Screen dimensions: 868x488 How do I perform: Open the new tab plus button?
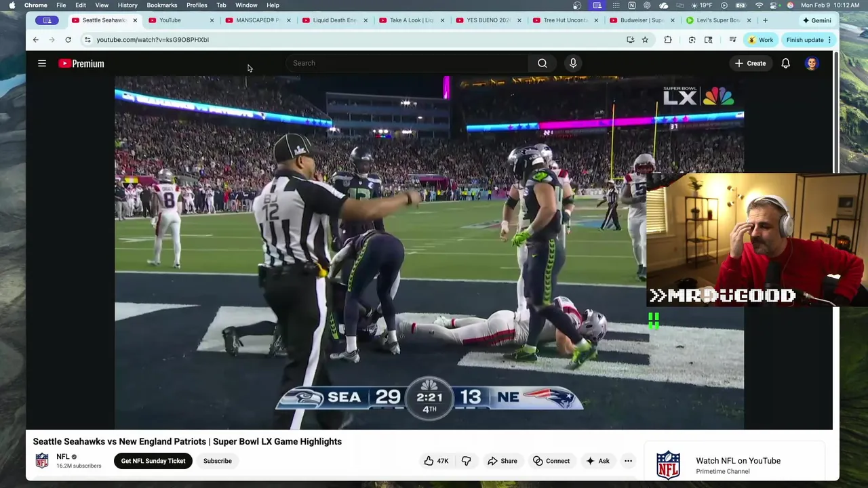[765, 20]
